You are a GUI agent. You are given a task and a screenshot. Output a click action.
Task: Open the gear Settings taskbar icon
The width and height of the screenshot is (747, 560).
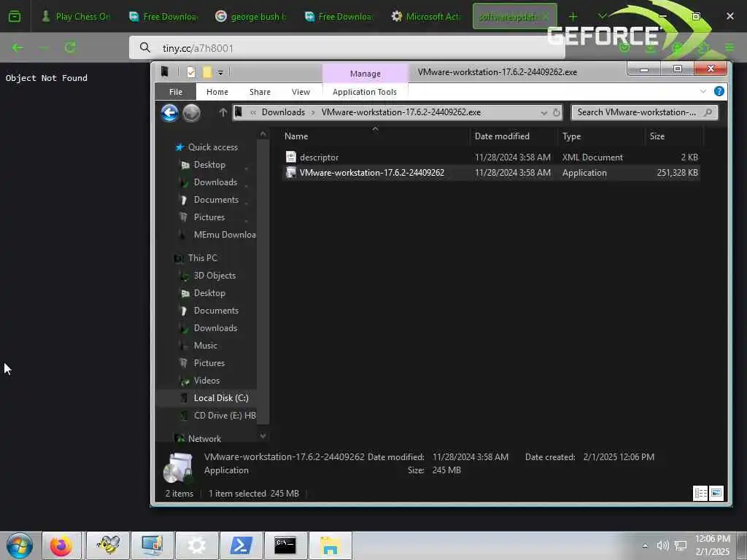pos(197,545)
